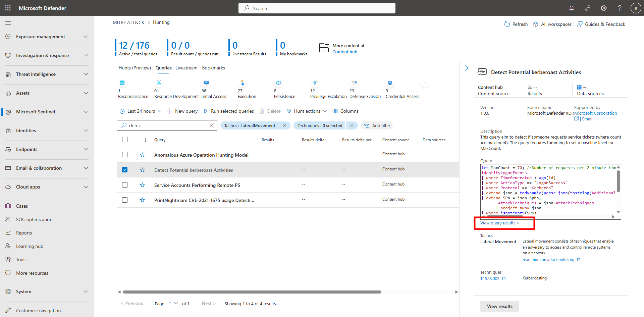
Task: Click the Execution tactic icon
Action: (x=243, y=83)
